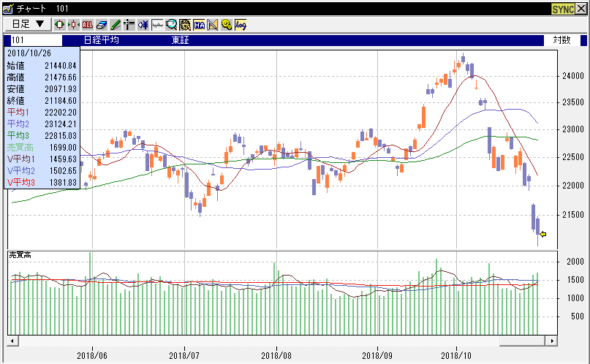Click the yellow grid globe icon
Viewport: 590px width, 364px height.
click(185, 24)
